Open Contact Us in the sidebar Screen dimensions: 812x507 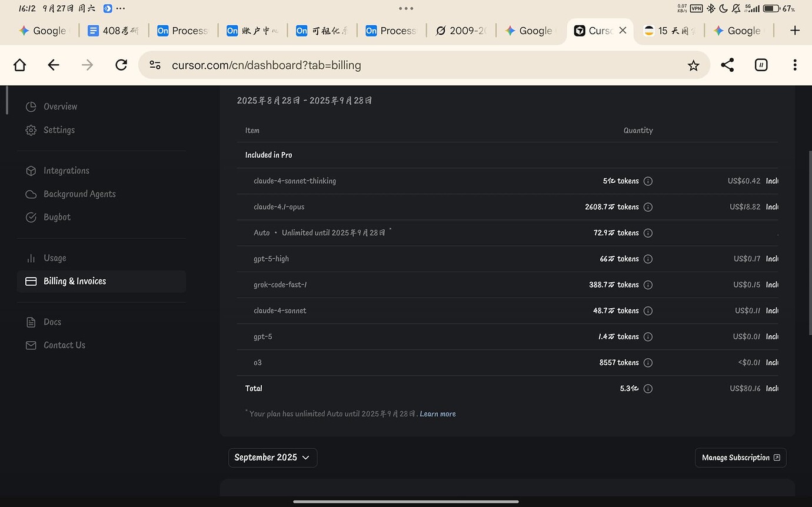coord(101,345)
